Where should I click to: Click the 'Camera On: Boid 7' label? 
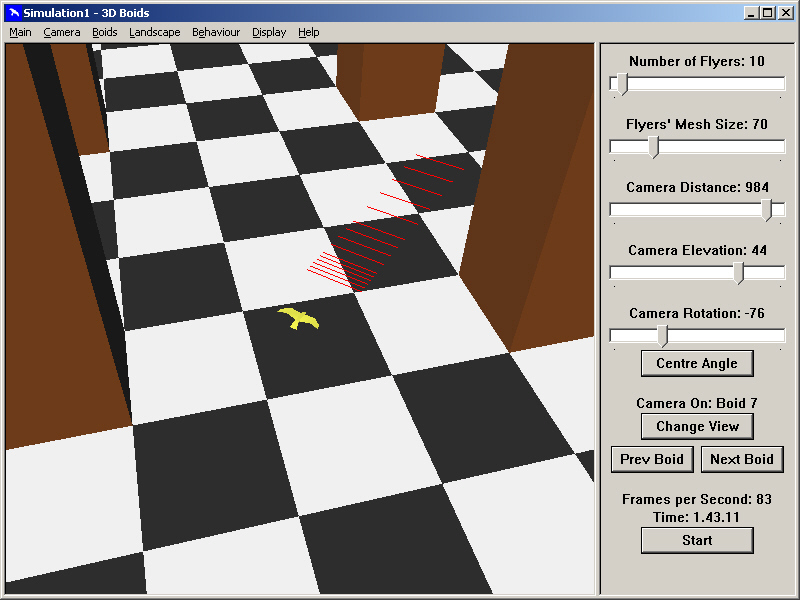697,403
